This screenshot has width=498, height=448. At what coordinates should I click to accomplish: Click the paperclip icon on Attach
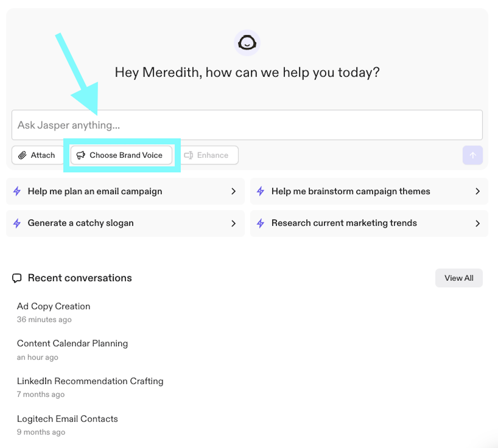[22, 155]
